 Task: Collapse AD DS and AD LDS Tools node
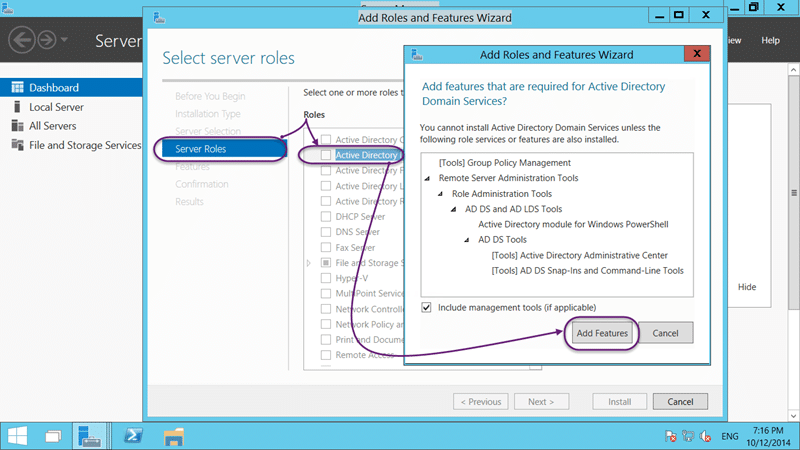click(x=454, y=209)
